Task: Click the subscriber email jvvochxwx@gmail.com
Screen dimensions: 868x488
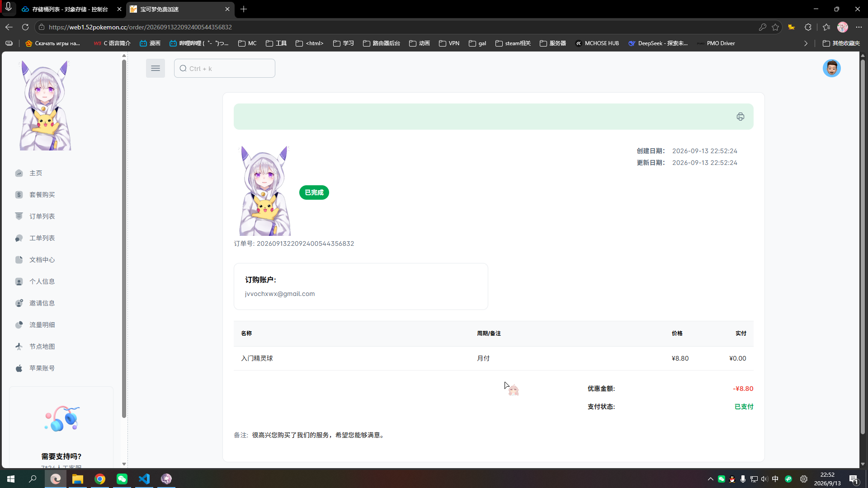Action: [280, 294]
